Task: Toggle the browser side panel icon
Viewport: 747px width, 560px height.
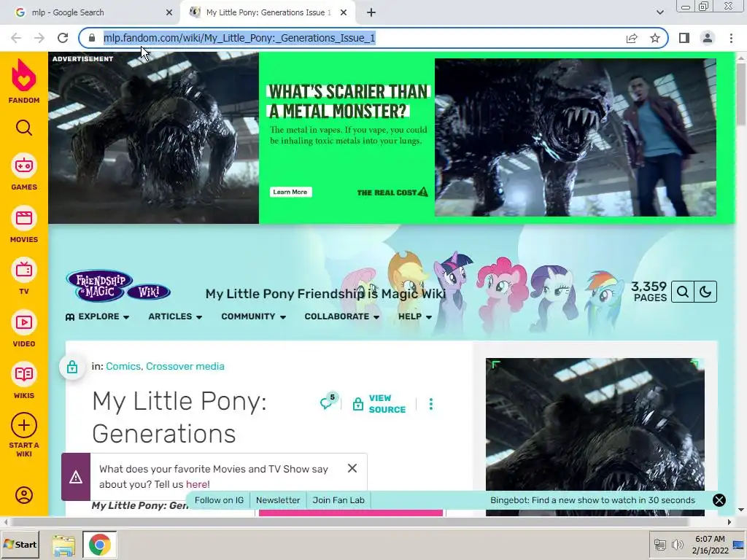Action: [x=684, y=38]
